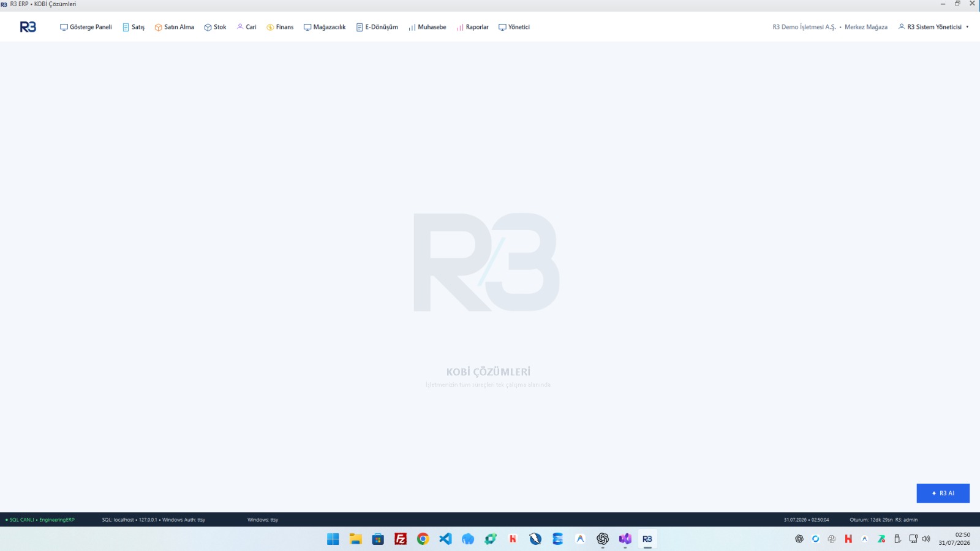Click the Windows: ttsy status entry

263,520
